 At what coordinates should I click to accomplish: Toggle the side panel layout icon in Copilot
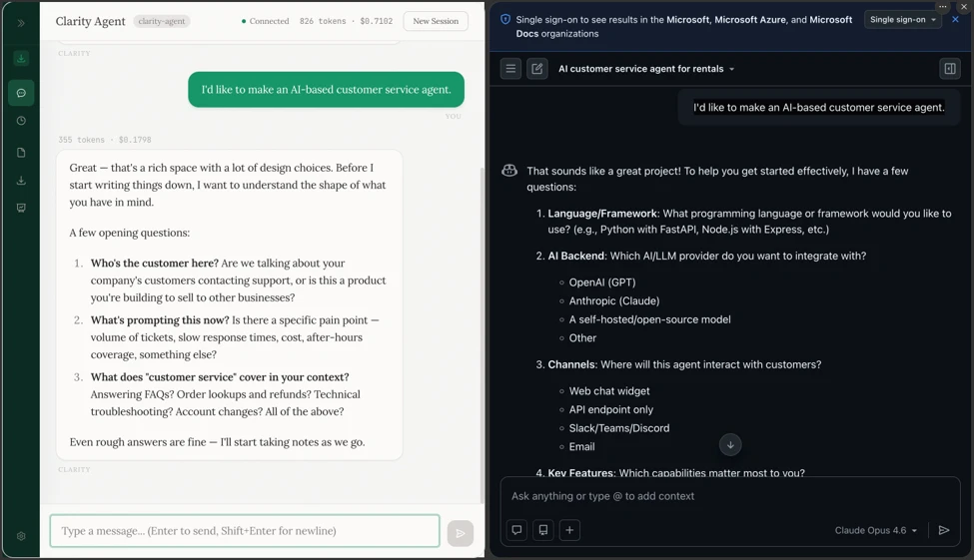pos(950,68)
